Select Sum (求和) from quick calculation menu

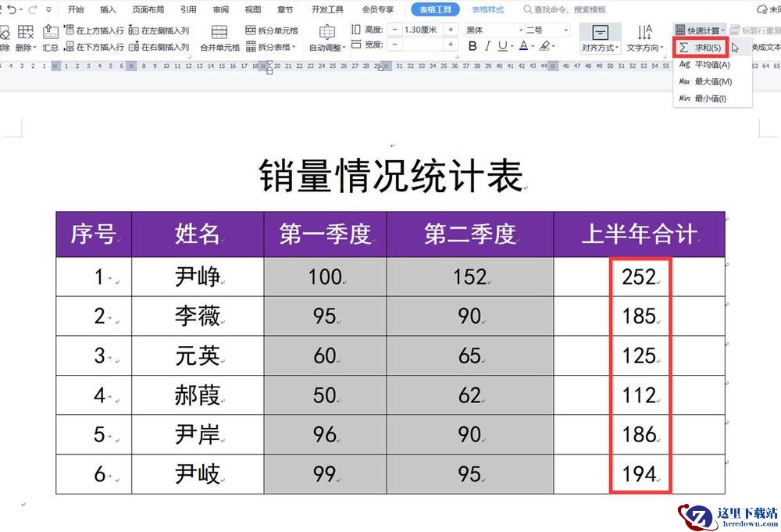point(701,48)
